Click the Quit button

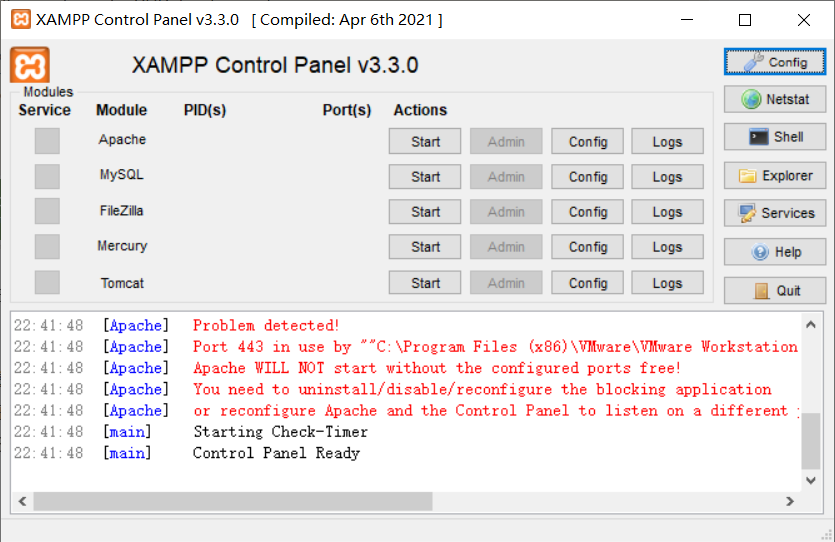775,291
